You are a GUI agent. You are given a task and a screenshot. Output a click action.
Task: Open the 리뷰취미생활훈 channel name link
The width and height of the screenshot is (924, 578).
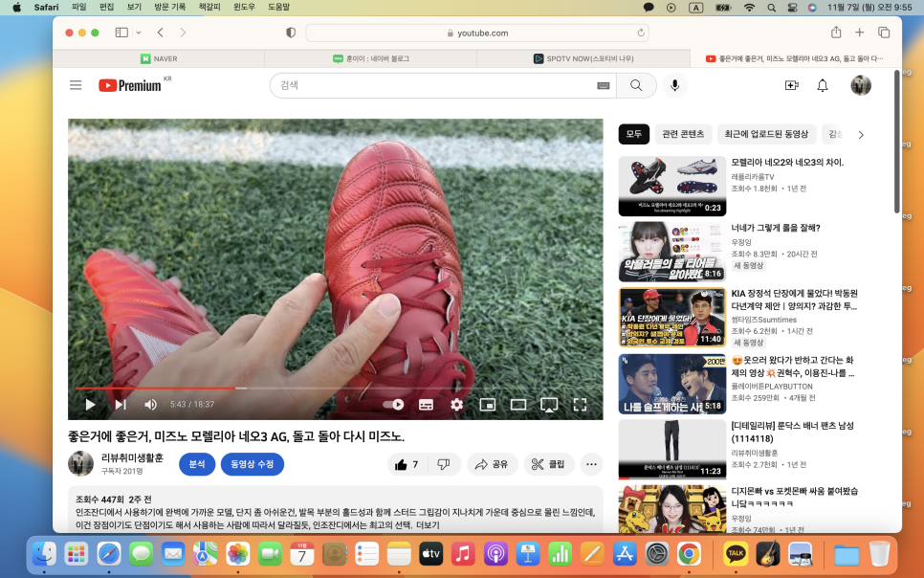click(132, 457)
